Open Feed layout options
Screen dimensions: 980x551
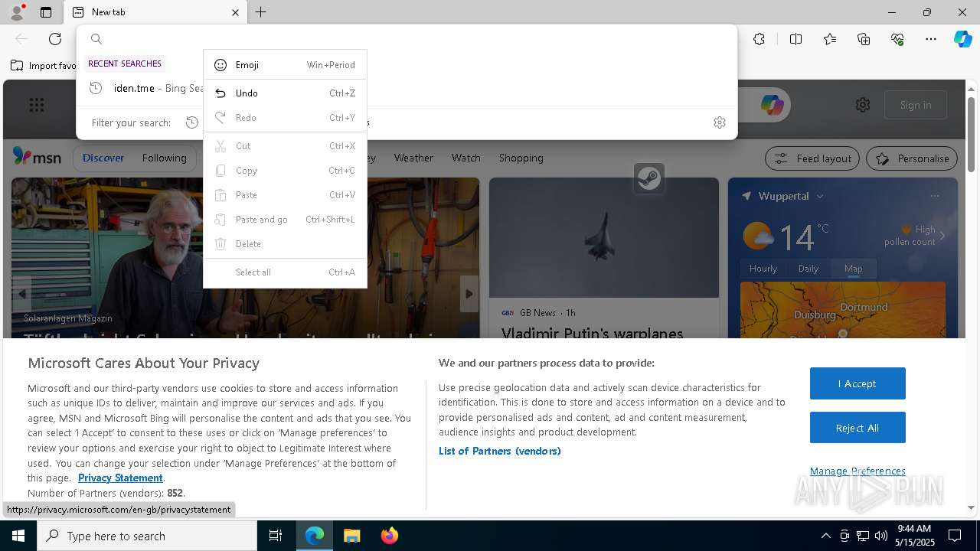(x=812, y=158)
